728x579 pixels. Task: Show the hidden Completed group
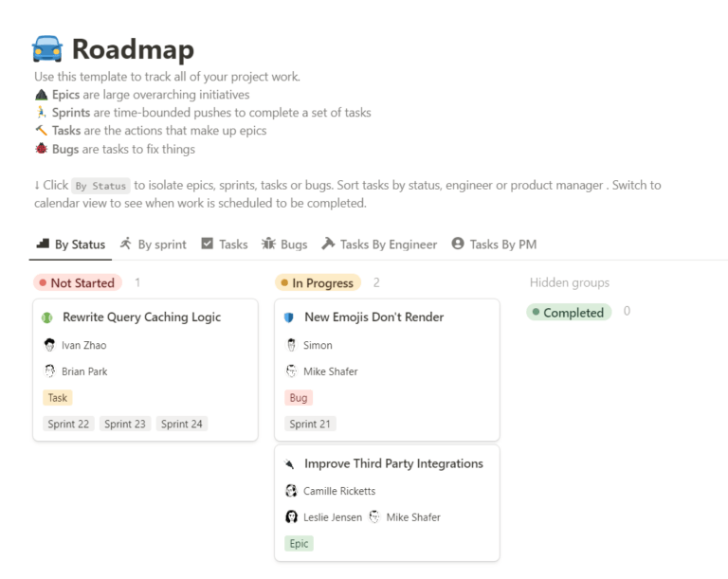tap(569, 313)
